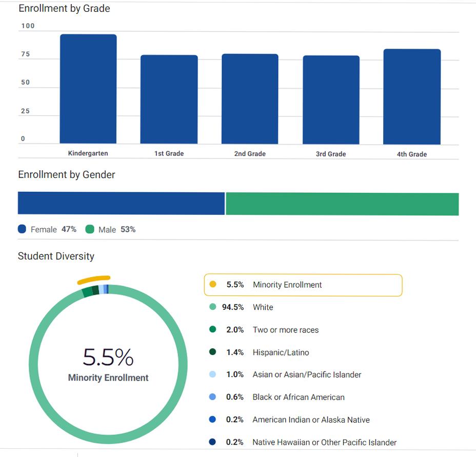Select the highlighted Minority Enrollment legend row
Image resolution: width=476 pixels, height=457 pixels.
303,285
